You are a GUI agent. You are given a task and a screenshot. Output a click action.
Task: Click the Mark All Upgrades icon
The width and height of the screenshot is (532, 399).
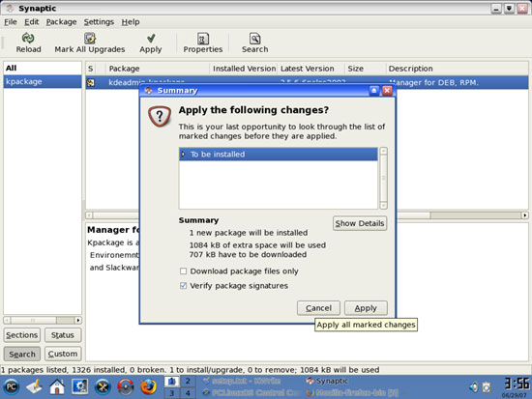(90, 38)
